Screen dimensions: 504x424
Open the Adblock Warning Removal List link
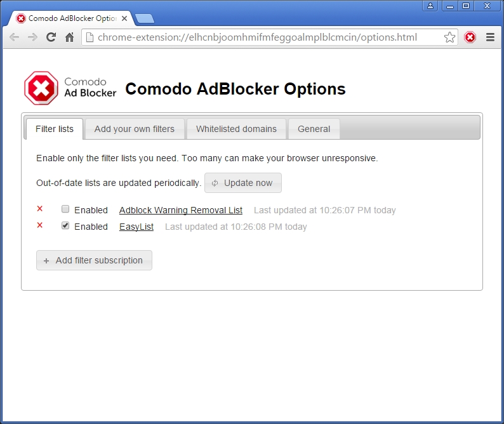tap(181, 210)
